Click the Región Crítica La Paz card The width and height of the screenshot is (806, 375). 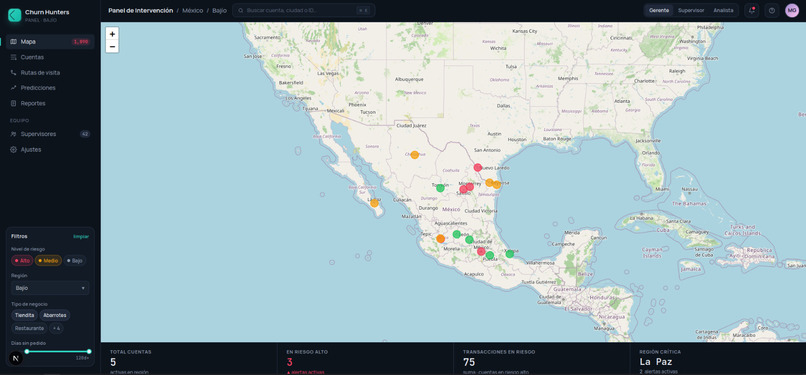click(x=718, y=359)
